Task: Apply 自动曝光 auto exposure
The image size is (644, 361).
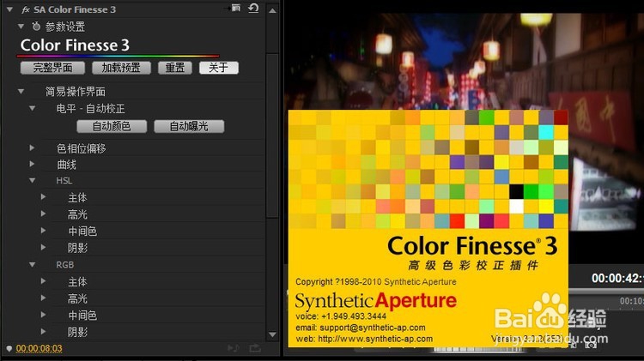Action: coord(189,126)
